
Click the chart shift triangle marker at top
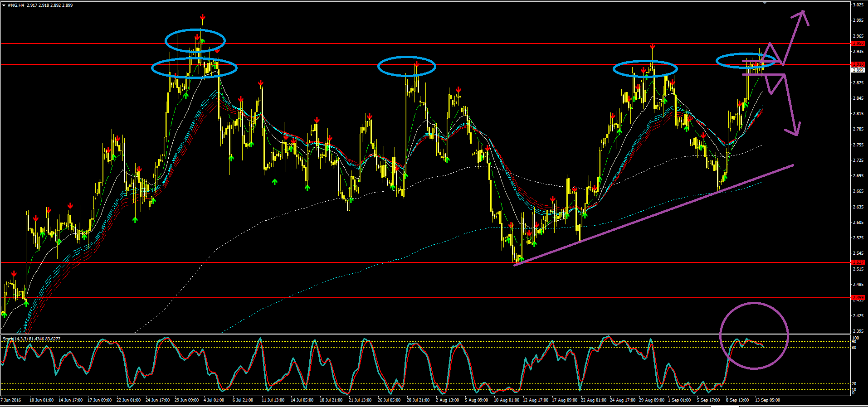765,3
